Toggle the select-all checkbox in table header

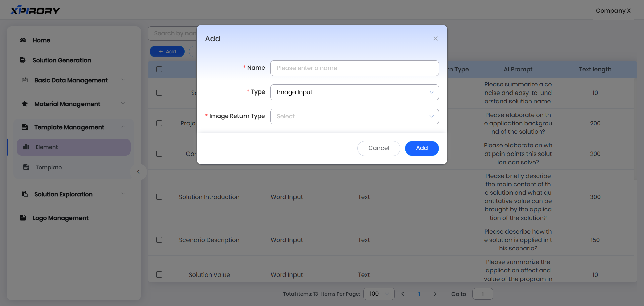[159, 69]
